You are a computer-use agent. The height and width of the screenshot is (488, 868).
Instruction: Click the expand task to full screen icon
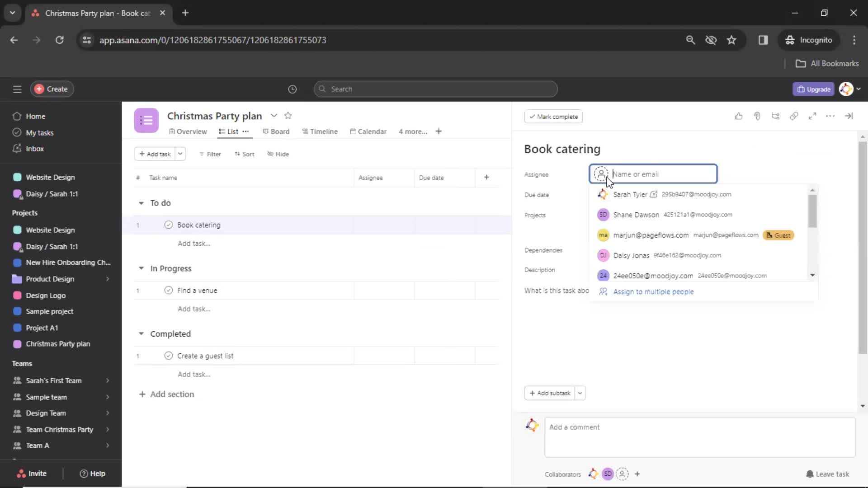pyautogui.click(x=812, y=116)
